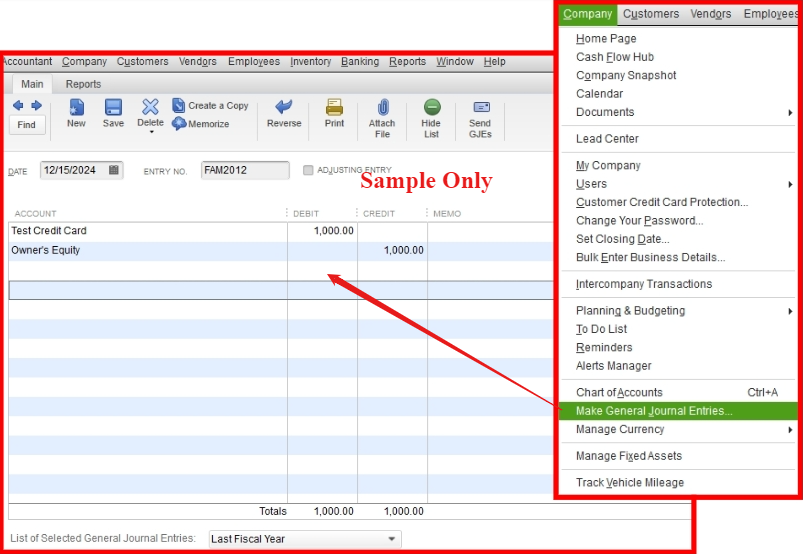Image resolution: width=803 pixels, height=554 pixels.
Task: Create a Copy of the entry
Action: pyautogui.click(x=210, y=105)
